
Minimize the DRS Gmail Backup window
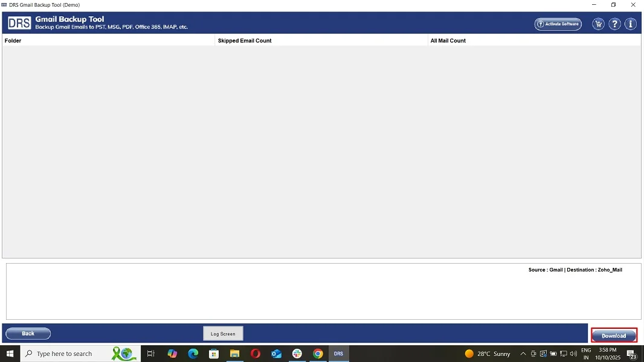point(594,4)
